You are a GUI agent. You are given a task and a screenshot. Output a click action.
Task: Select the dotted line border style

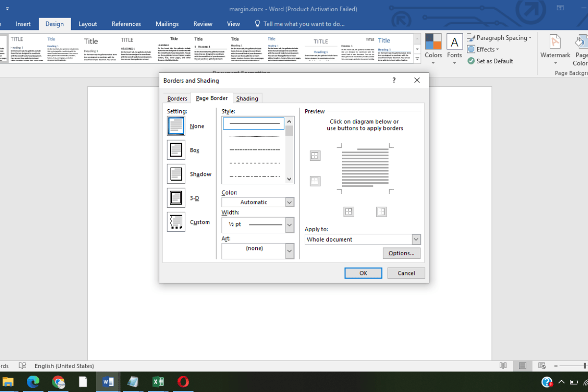(254, 137)
